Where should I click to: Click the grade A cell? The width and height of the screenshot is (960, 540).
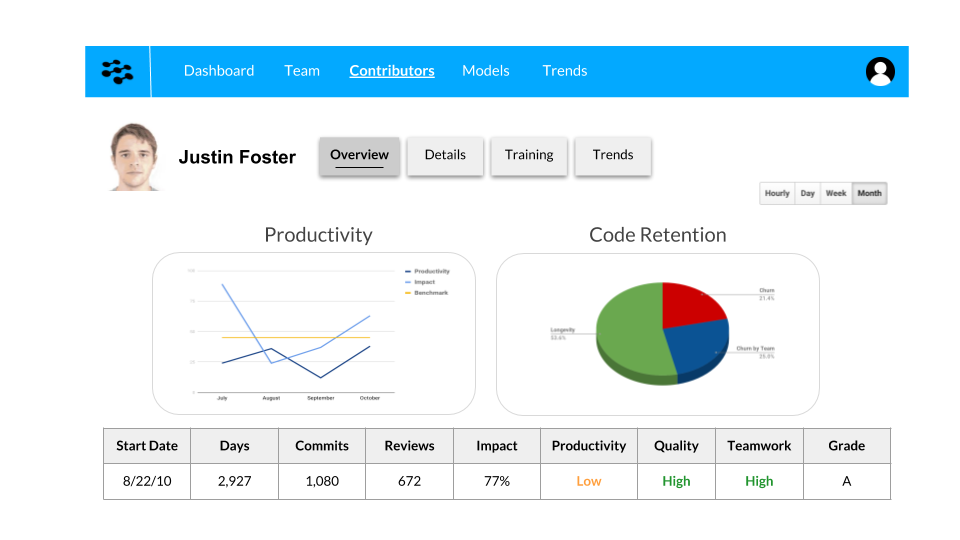coord(847,481)
